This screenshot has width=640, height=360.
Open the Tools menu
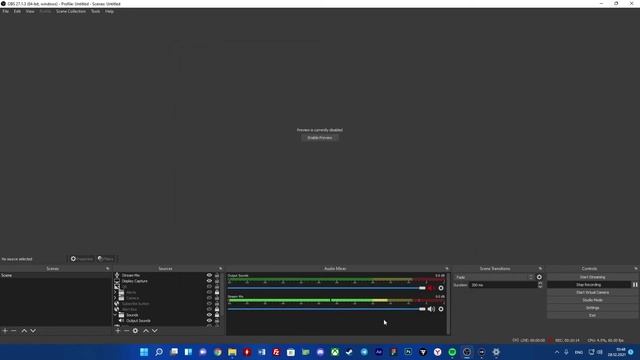[96, 11]
